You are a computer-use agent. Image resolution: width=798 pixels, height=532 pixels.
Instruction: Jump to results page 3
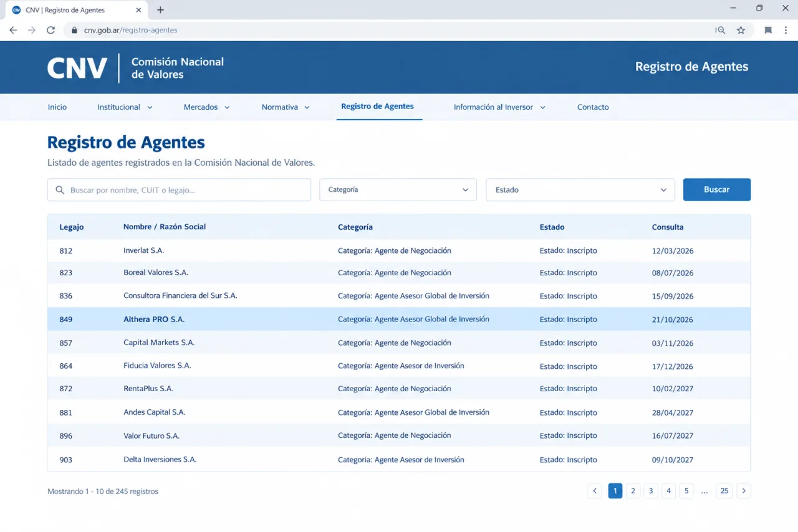click(x=651, y=491)
